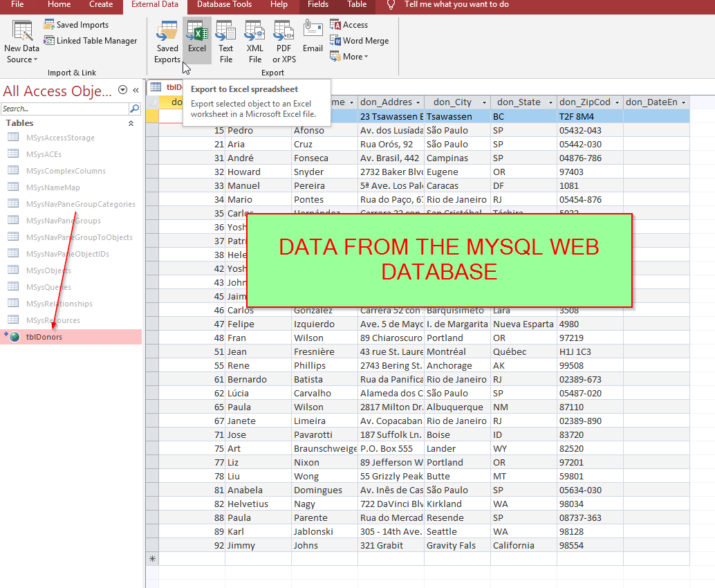The image size is (715, 588).
Task: Select the MSysComplexColumns table icon
Action: coord(13,171)
